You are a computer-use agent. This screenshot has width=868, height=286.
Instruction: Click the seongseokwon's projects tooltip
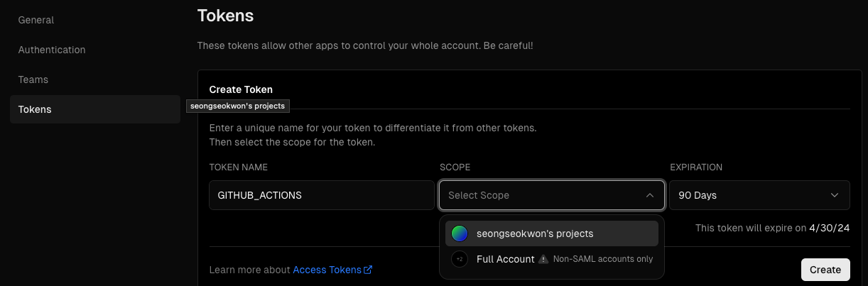click(237, 106)
